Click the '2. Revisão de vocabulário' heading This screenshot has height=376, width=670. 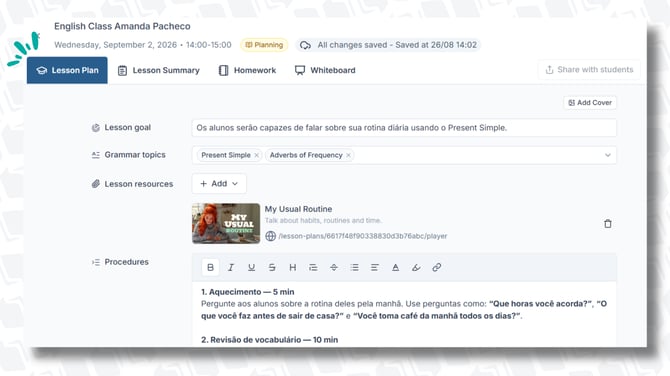[x=270, y=340]
